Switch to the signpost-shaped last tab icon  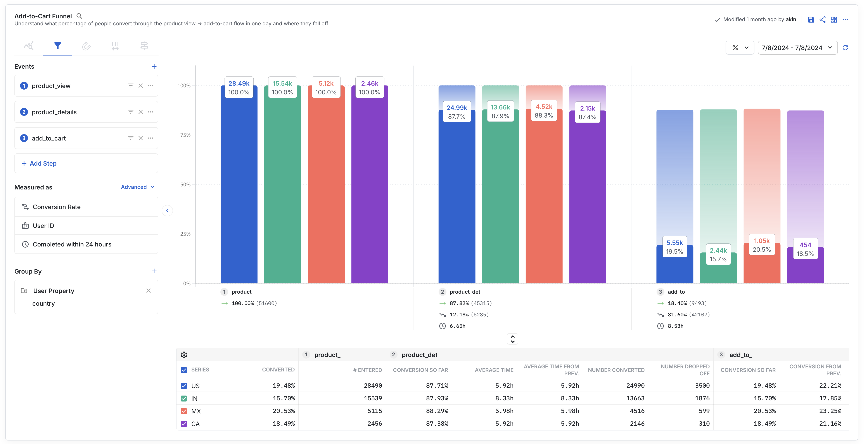144,45
